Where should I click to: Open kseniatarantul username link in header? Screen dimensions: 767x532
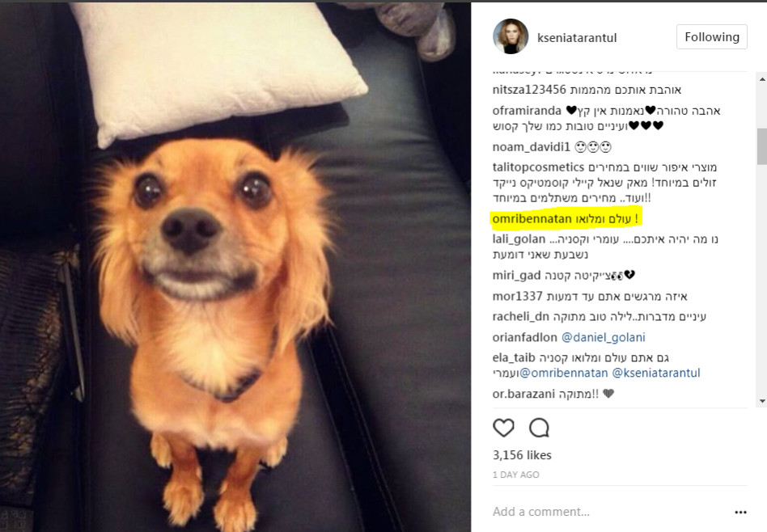point(577,38)
